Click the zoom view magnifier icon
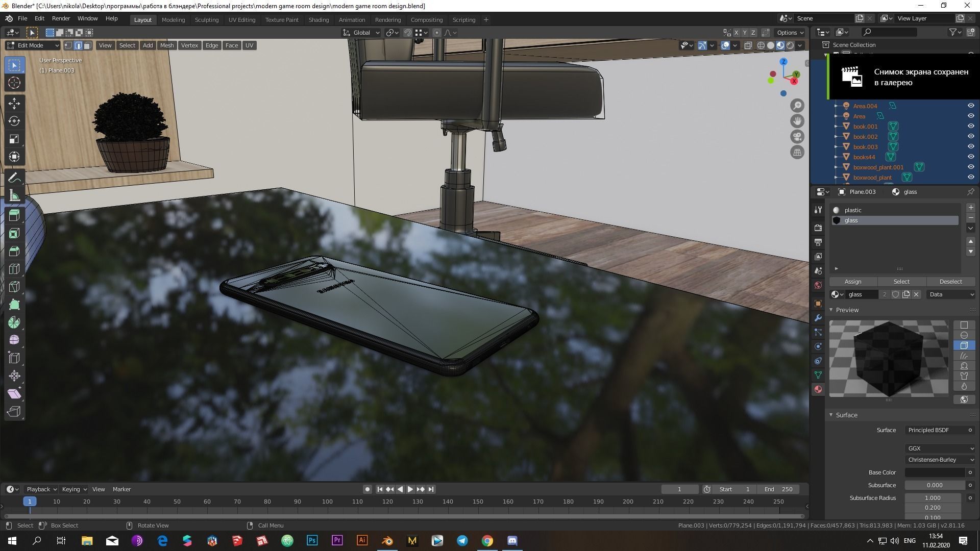 click(x=797, y=106)
